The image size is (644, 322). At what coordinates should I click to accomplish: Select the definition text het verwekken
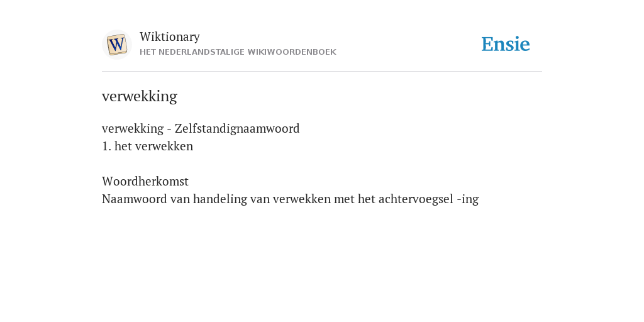coord(153,146)
